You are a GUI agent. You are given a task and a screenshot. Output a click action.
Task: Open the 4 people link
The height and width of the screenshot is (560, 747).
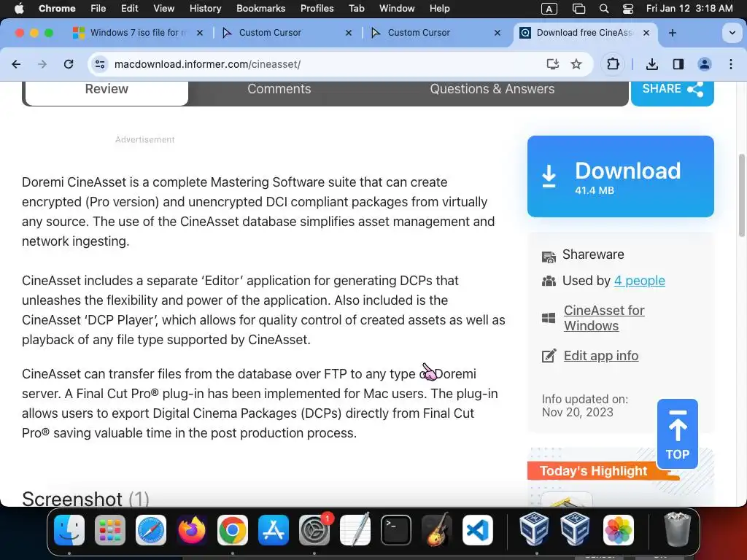pyautogui.click(x=639, y=281)
